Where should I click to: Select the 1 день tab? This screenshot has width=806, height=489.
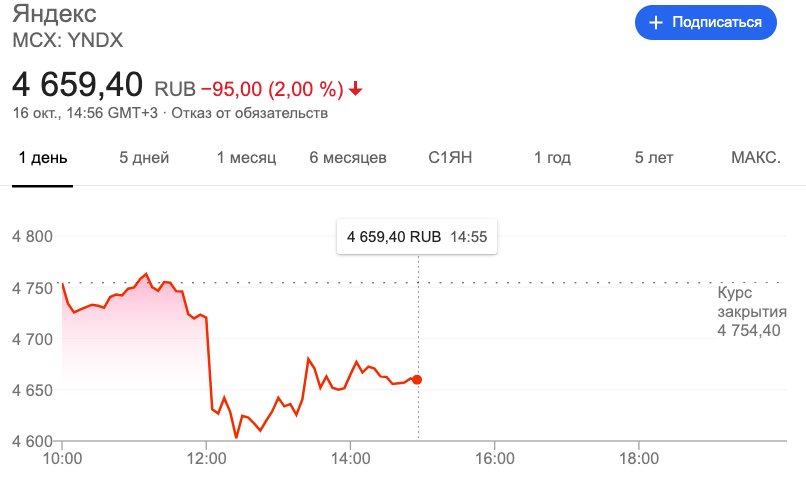click(43, 157)
